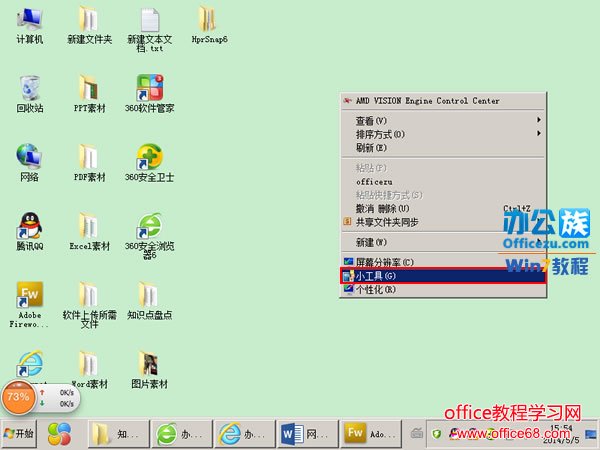Screen dimensions: 600x450
Task: Select the 软件上传所需文件 folder icon
Action: point(89,305)
